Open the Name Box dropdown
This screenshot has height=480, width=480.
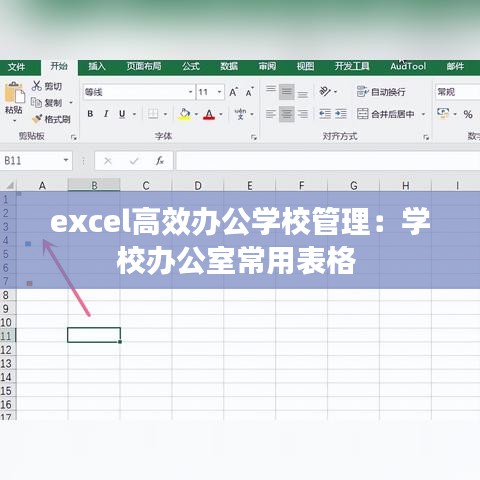pyautogui.click(x=66, y=160)
